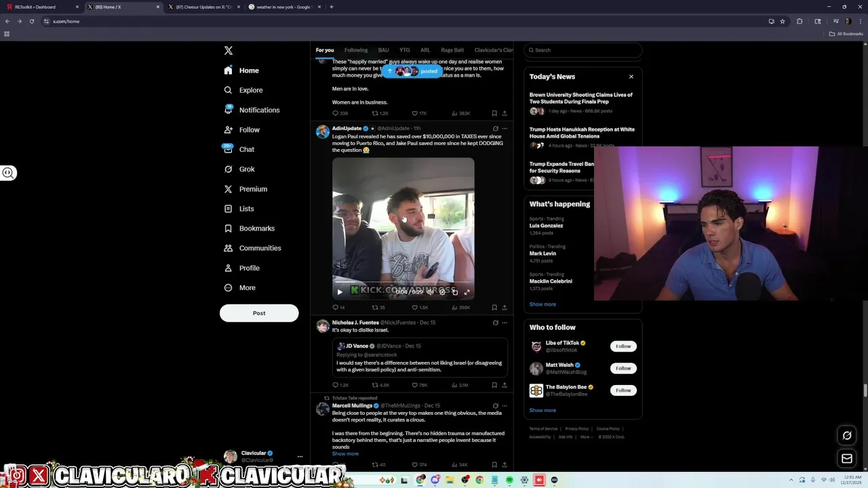Open the Explore page

(243, 90)
